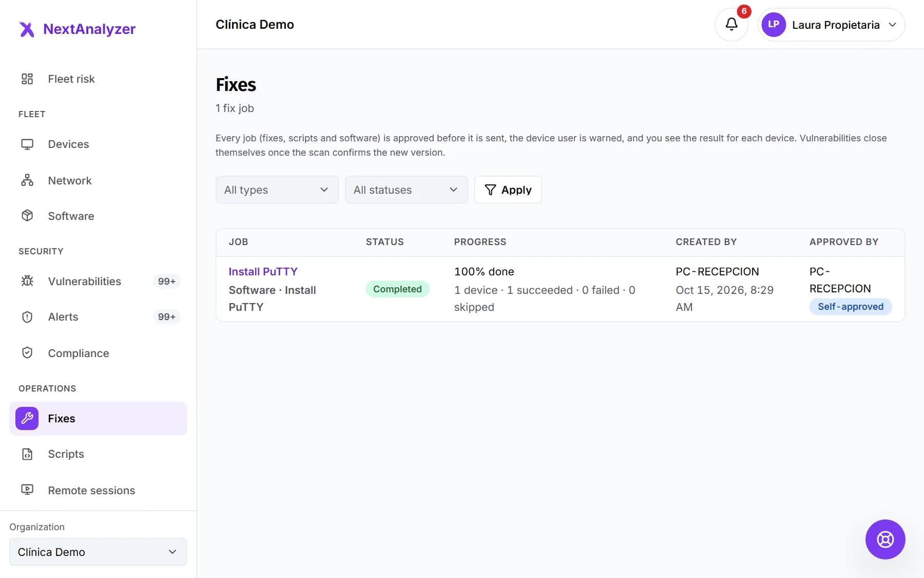Click the Completed status badge
924x578 pixels.
click(397, 289)
